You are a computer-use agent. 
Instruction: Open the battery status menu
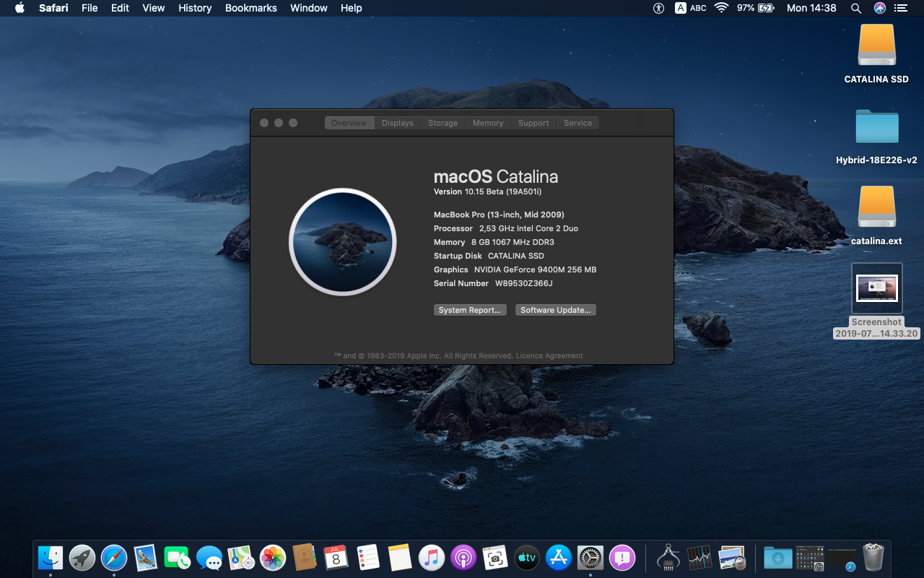756,8
